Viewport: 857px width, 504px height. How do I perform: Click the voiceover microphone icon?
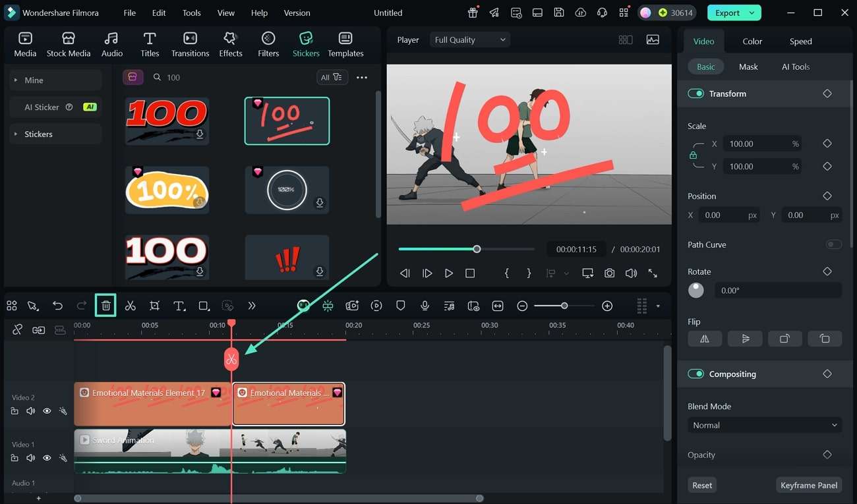click(x=425, y=306)
